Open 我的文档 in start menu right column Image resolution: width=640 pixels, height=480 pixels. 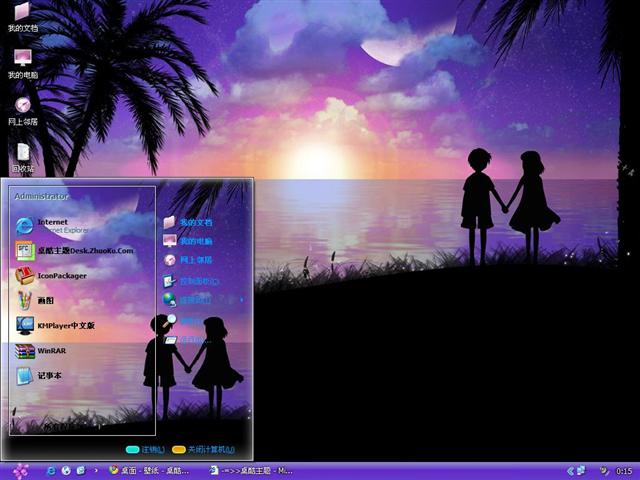click(188, 222)
